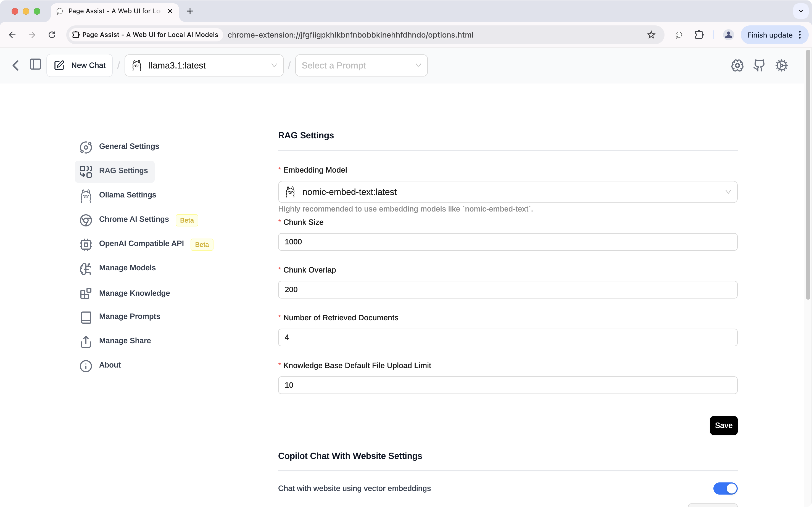Switch theme using sun icon
This screenshot has height=507, width=812.
[x=781, y=65]
